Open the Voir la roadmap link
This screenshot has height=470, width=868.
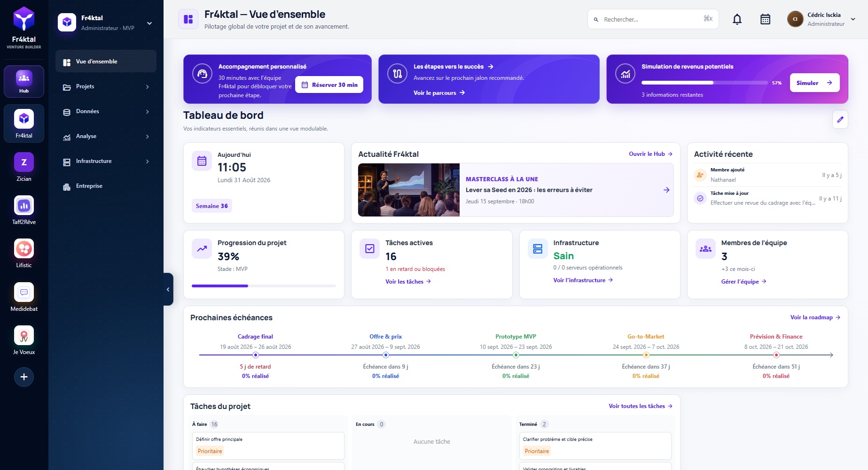coord(815,317)
